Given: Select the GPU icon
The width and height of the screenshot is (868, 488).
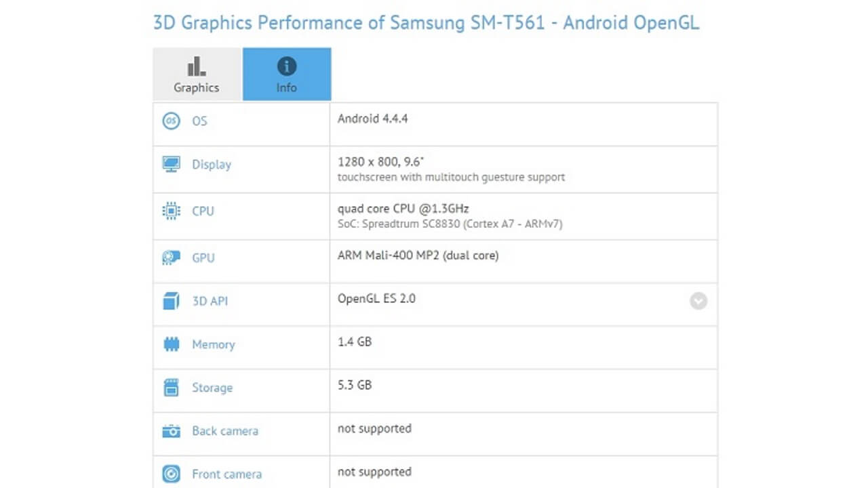Looking at the screenshot, I should click(x=171, y=258).
